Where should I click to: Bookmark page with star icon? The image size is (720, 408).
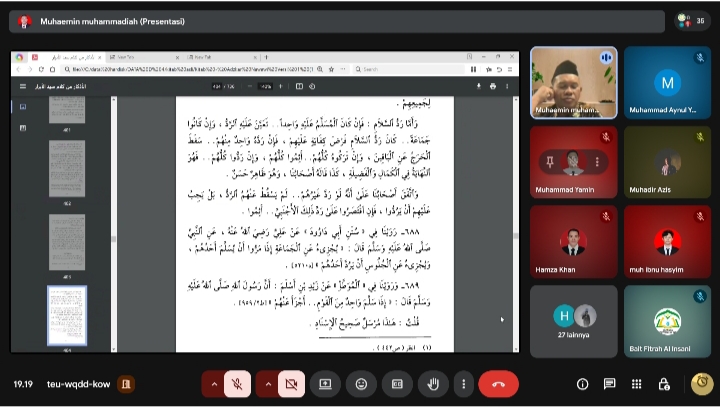(x=331, y=69)
